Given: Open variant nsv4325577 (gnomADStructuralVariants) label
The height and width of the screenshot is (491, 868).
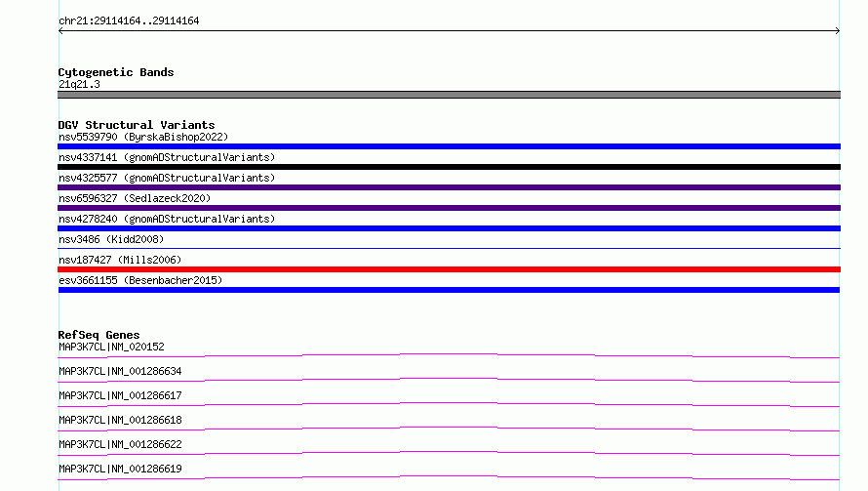Looking at the screenshot, I should pos(167,178).
